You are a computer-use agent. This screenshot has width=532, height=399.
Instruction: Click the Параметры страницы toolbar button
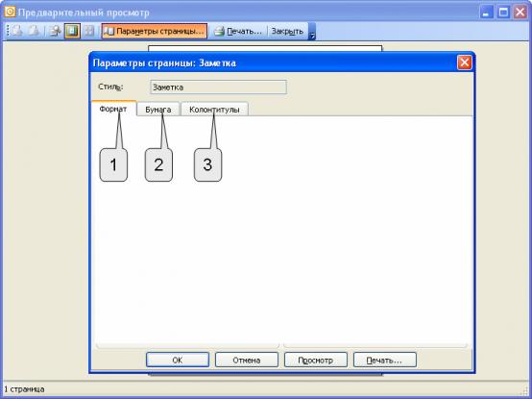(155, 31)
